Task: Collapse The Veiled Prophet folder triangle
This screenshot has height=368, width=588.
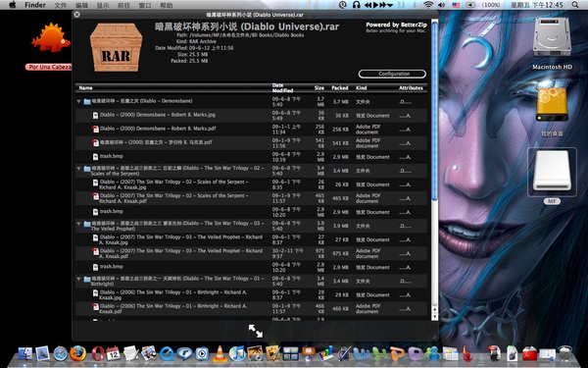Action: (x=78, y=224)
